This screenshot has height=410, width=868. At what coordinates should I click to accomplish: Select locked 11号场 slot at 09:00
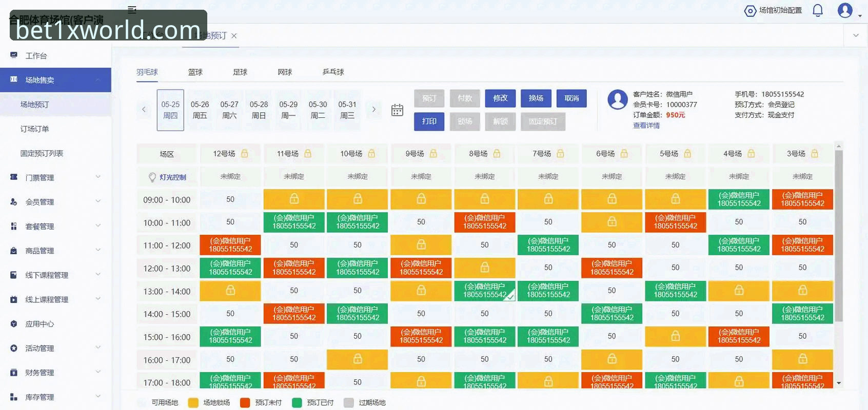click(x=294, y=199)
